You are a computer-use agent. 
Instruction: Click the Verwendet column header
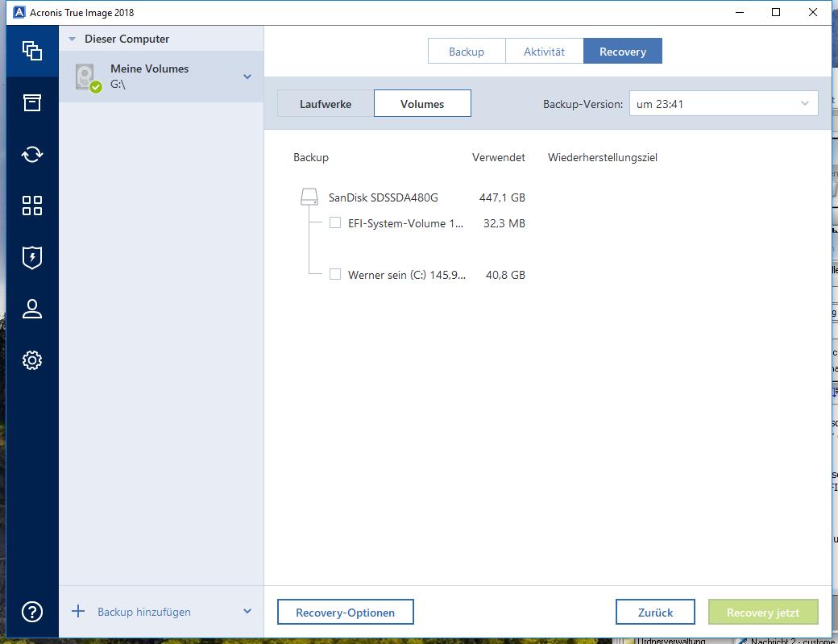coord(498,157)
